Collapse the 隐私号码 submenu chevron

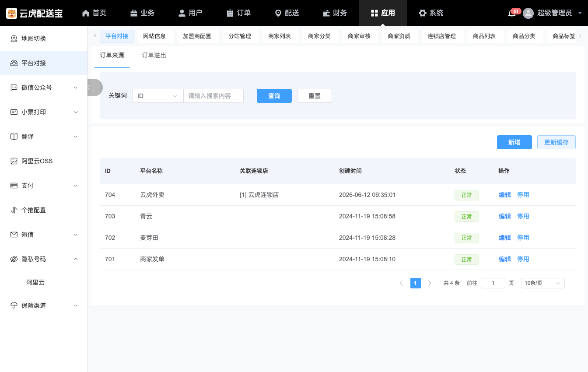tap(76, 259)
